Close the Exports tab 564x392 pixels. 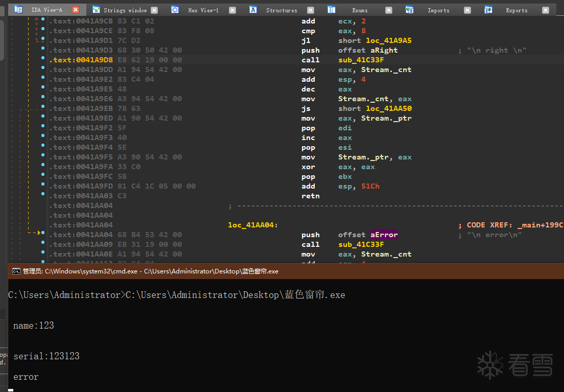(546, 10)
